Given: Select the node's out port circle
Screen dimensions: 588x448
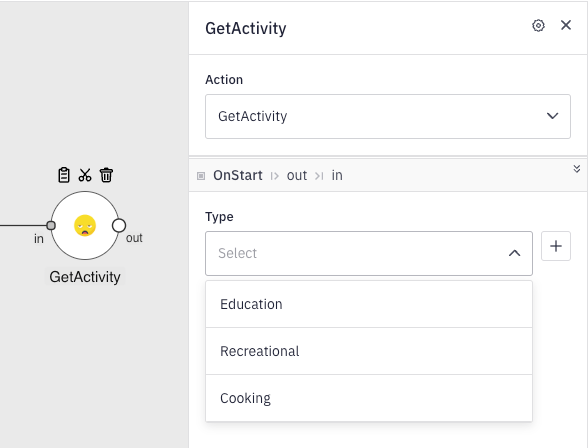Looking at the screenshot, I should point(119,226).
